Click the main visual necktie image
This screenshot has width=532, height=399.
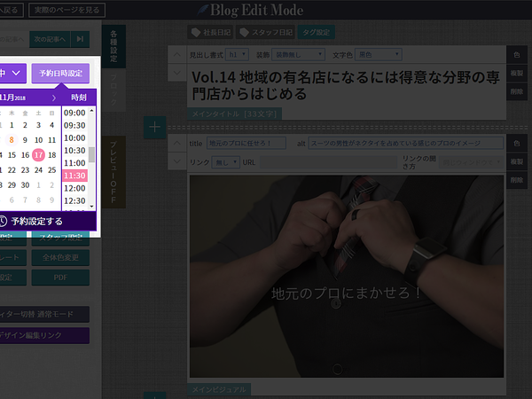(347, 276)
